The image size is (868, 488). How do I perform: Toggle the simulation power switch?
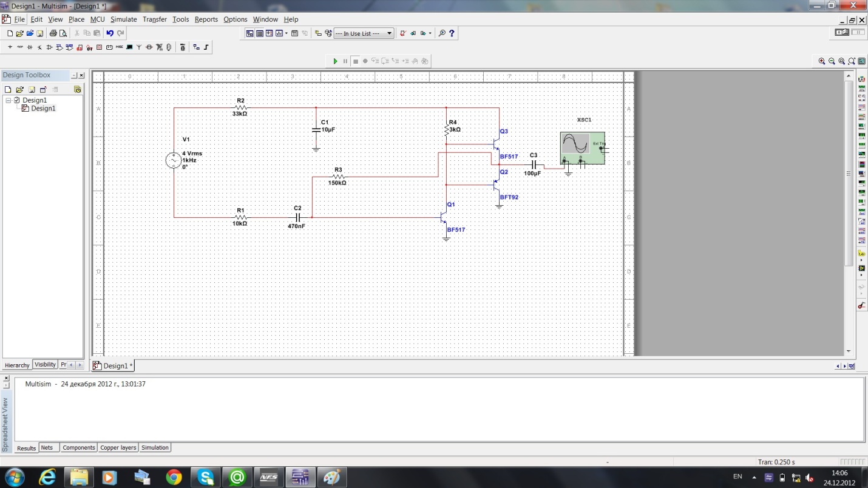pos(842,32)
